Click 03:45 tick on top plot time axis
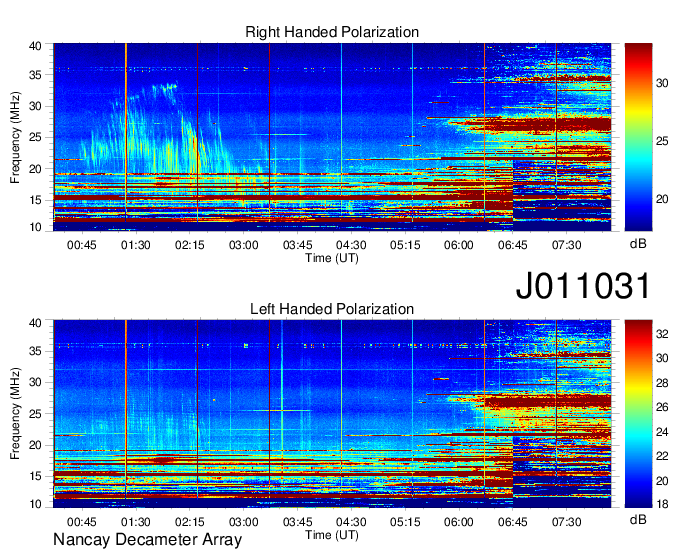The image size is (680, 552). (x=298, y=245)
